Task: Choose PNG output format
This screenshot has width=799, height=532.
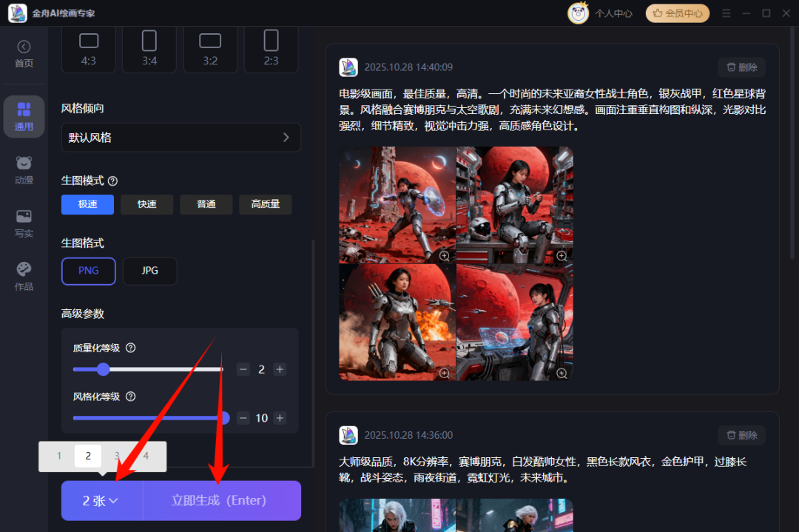Action: (89, 271)
